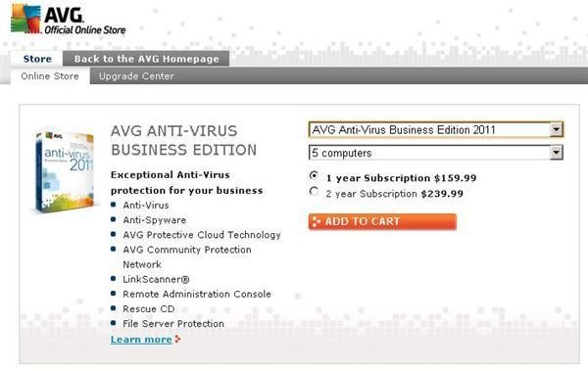Click the AVG Anti-Virus Business Edition 2011 combo box
Viewport: 588px width, 371px height.
pyautogui.click(x=436, y=129)
